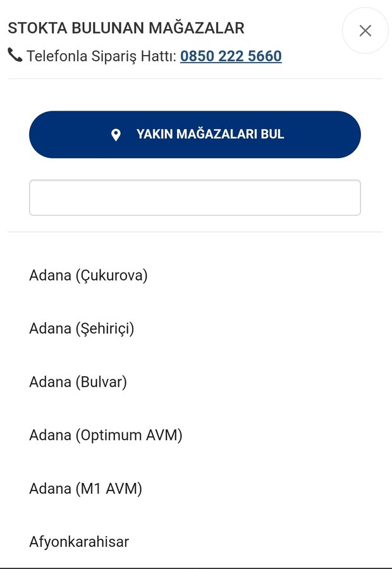Open the Adana (Optimum AVM) store entry

click(106, 435)
